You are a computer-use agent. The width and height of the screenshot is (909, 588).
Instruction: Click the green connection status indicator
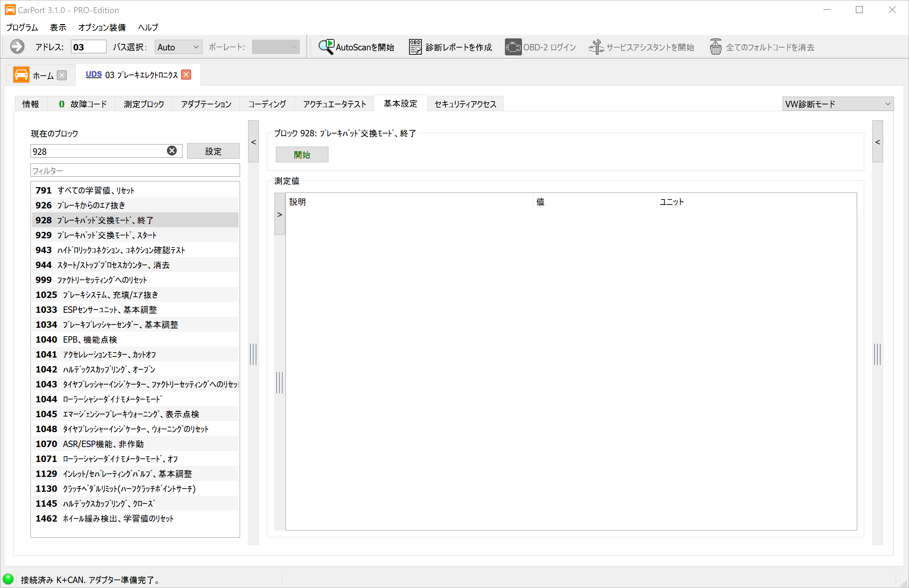8,579
